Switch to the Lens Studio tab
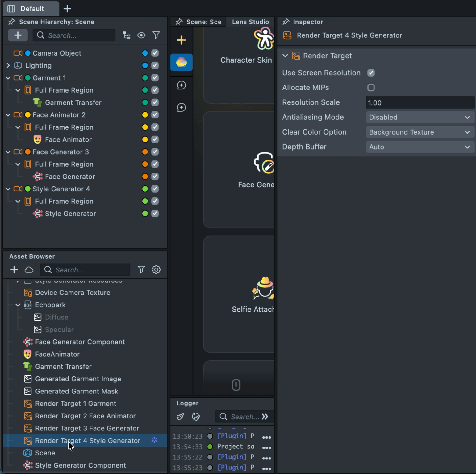The image size is (476, 474). 250,22
